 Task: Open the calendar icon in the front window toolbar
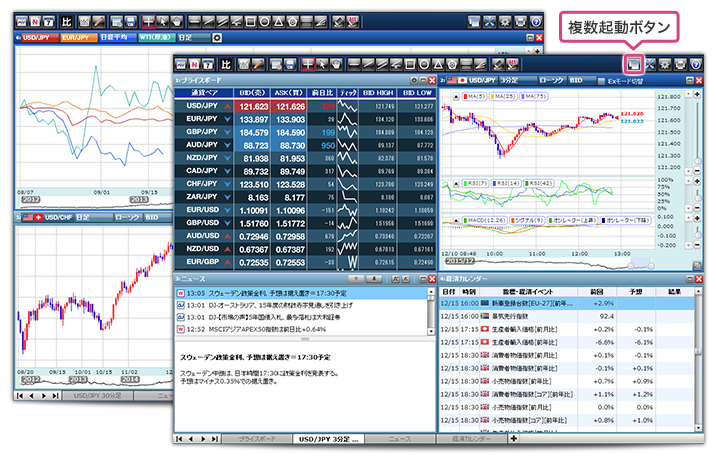click(x=208, y=64)
